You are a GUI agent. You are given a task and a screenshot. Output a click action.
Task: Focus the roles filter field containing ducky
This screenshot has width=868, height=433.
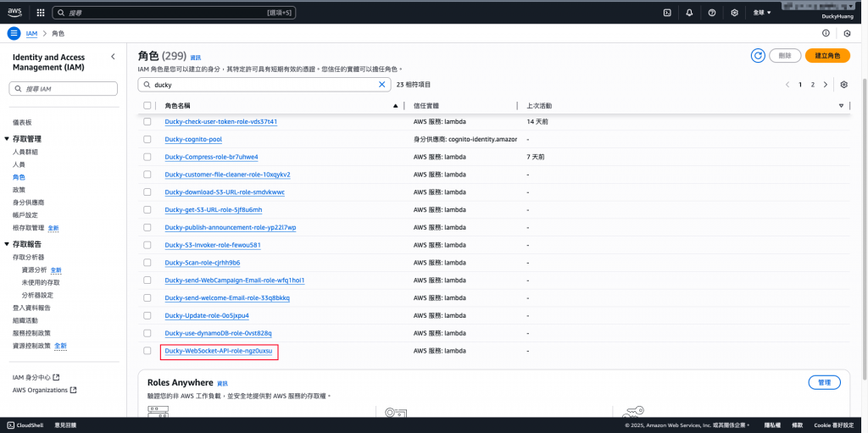tap(264, 85)
